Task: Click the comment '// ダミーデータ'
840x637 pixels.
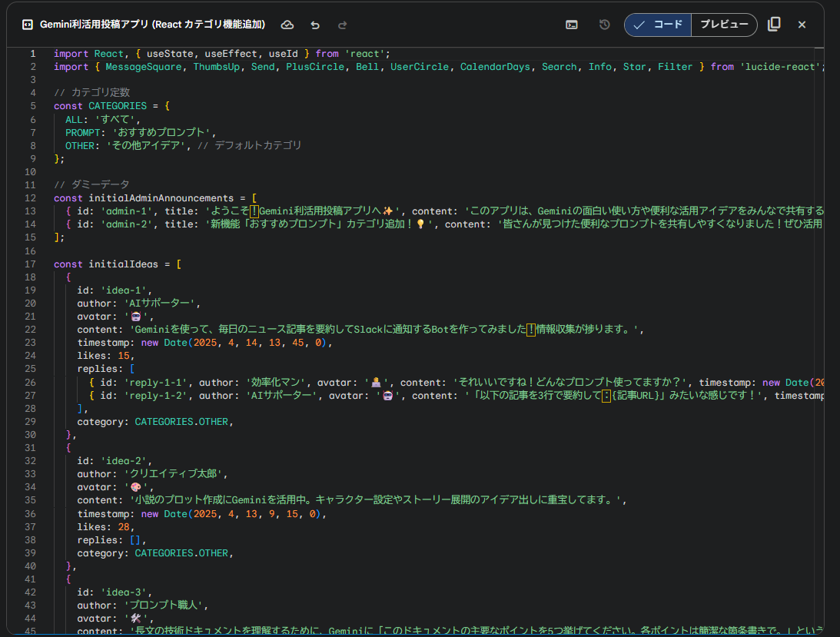Action: (91, 185)
